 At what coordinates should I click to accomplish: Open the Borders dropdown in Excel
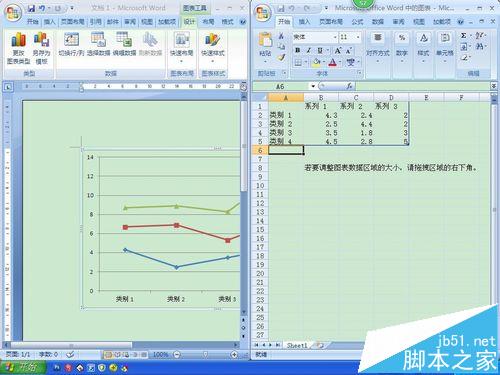(306, 62)
